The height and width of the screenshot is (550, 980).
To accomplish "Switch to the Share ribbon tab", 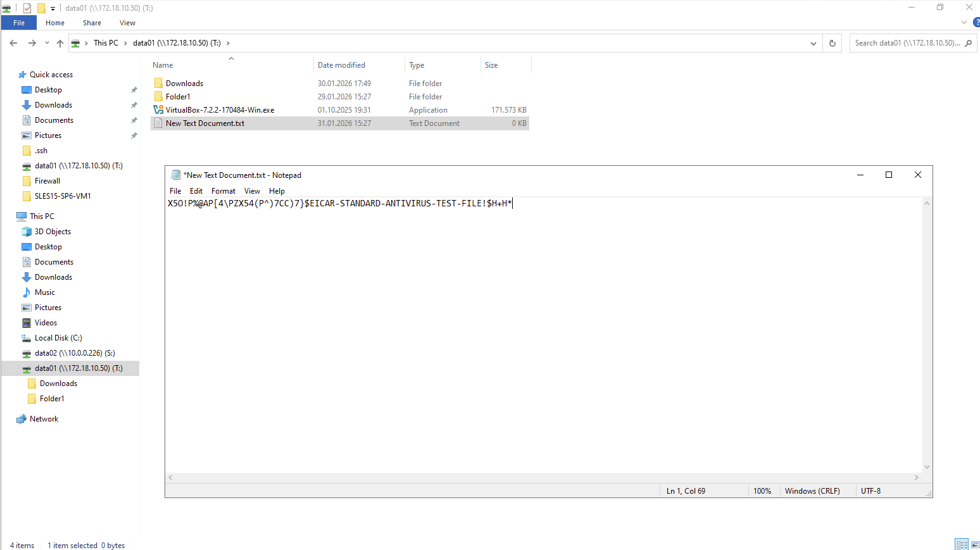I will tap(92, 23).
